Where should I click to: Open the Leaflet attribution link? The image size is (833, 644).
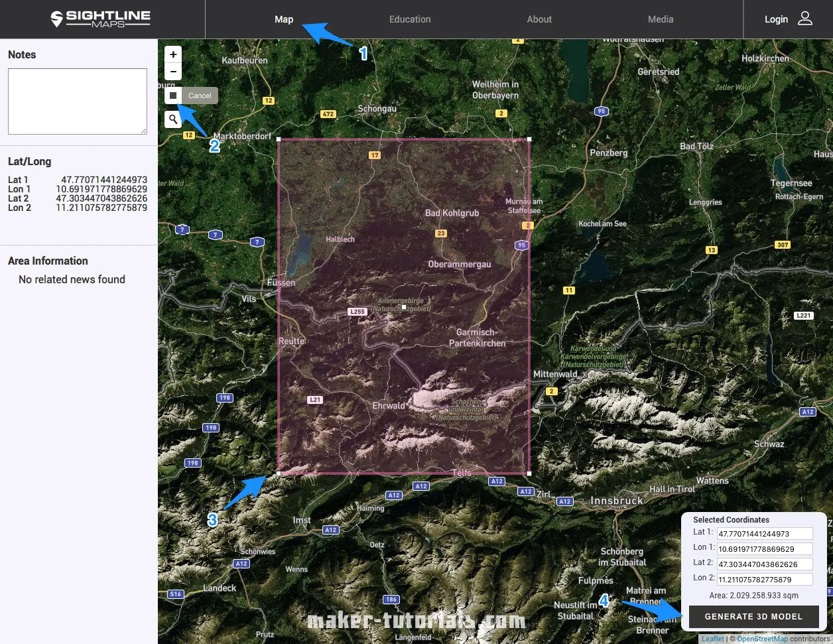click(x=712, y=638)
